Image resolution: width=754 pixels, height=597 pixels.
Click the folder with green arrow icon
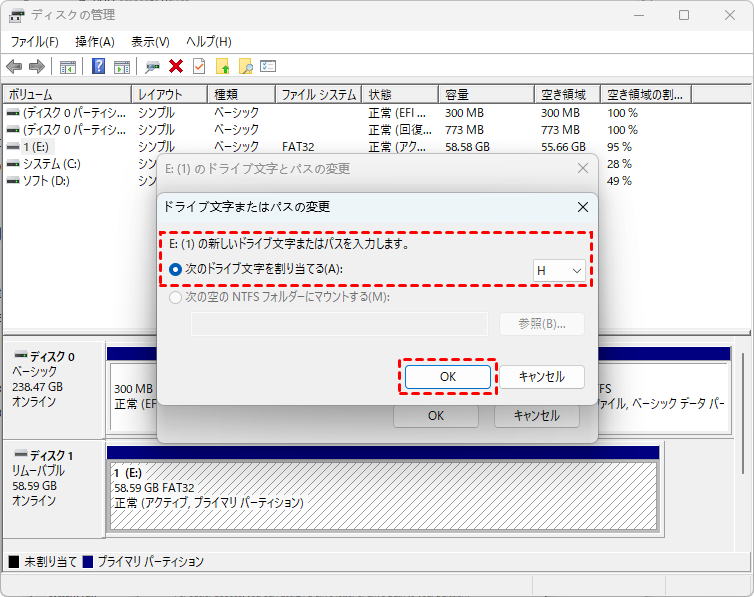(223, 66)
